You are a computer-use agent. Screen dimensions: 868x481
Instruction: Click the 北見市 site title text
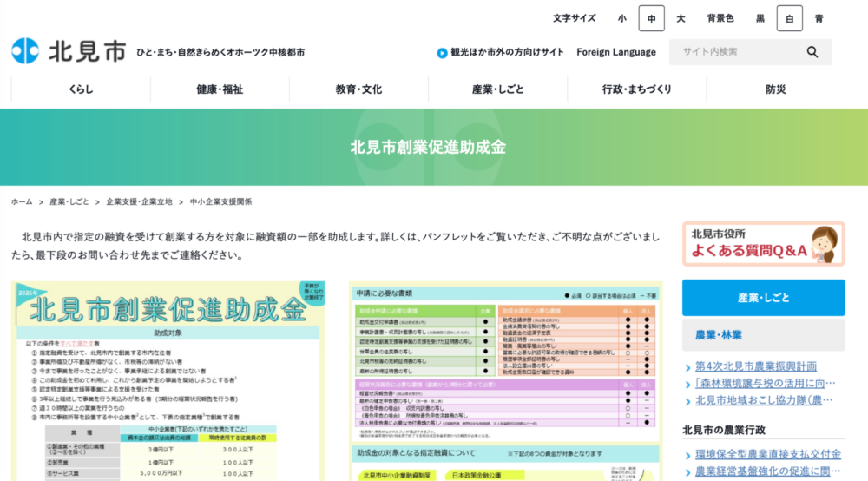(88, 51)
